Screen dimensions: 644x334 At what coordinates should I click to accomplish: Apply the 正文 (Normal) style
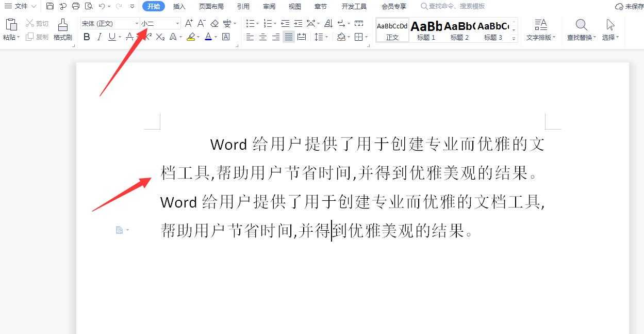(392, 30)
